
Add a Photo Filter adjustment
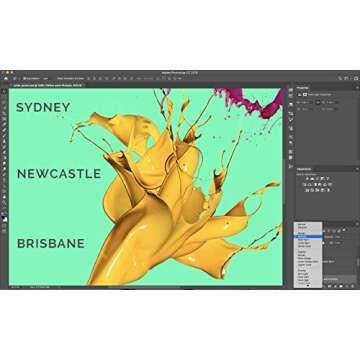click(320, 184)
